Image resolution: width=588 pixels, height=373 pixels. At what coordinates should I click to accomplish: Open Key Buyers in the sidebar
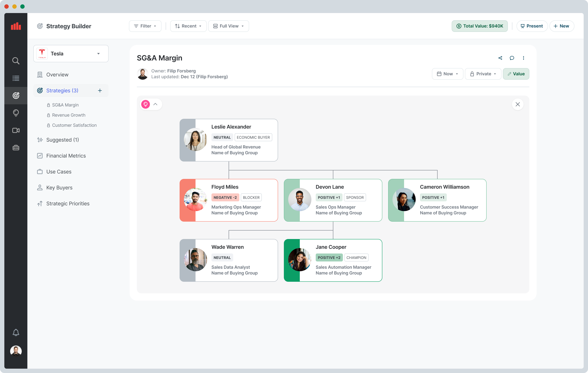[x=59, y=188]
